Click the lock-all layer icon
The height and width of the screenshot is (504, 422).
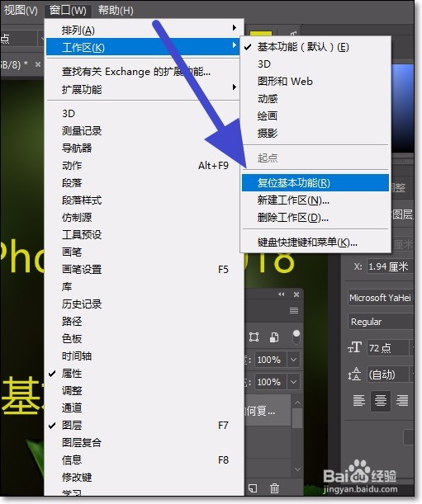pyautogui.click(x=274, y=337)
